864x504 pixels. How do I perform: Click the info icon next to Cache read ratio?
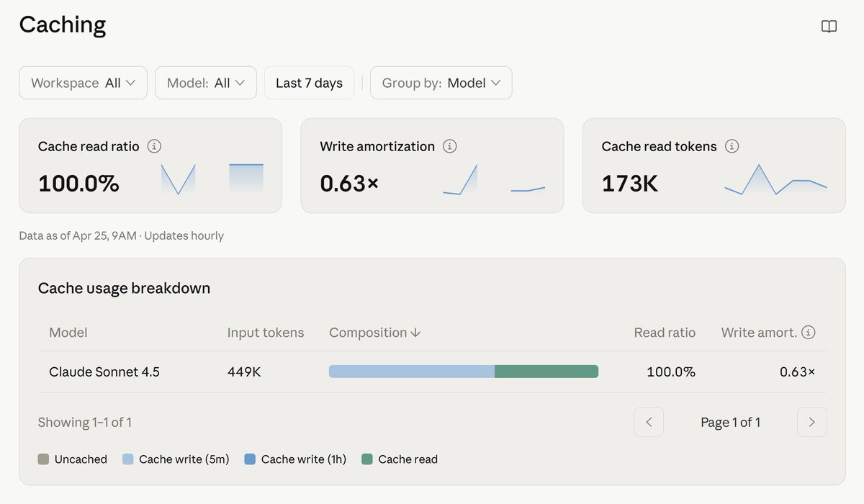[x=153, y=146]
